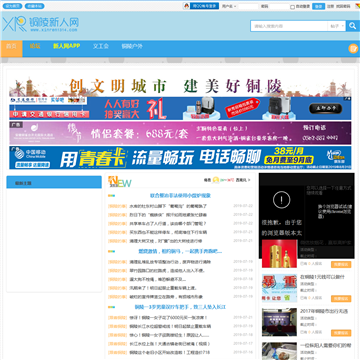This screenshot has height=360, width=360.
Task: Click the blue 登录 button
Action: 318,6
